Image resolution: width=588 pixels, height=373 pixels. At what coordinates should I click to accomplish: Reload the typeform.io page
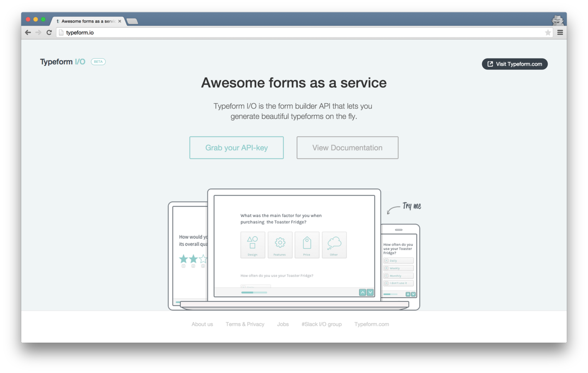(x=49, y=32)
